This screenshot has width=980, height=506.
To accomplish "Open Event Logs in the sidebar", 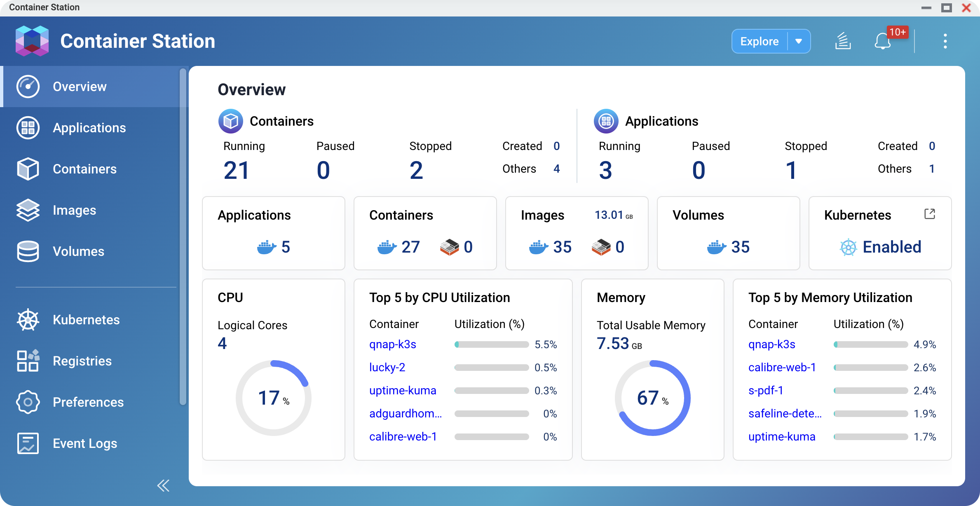I will click(x=91, y=443).
